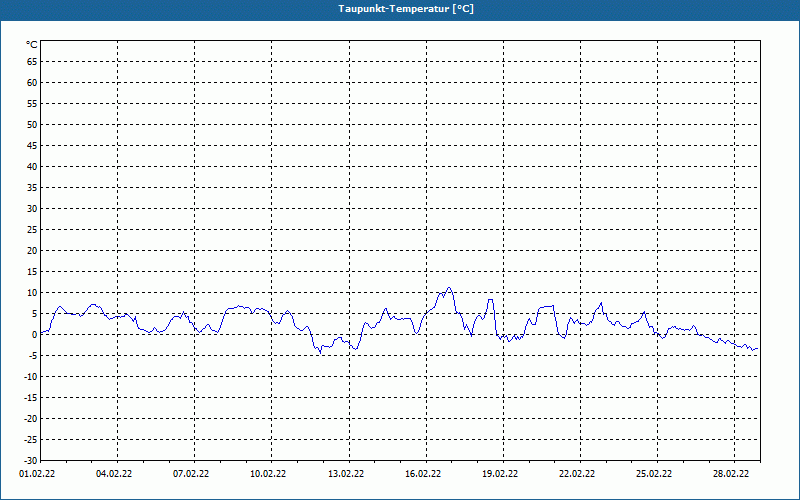The width and height of the screenshot is (800, 500).
Task: Pick the 28.02.22 date label
Action: (731, 474)
